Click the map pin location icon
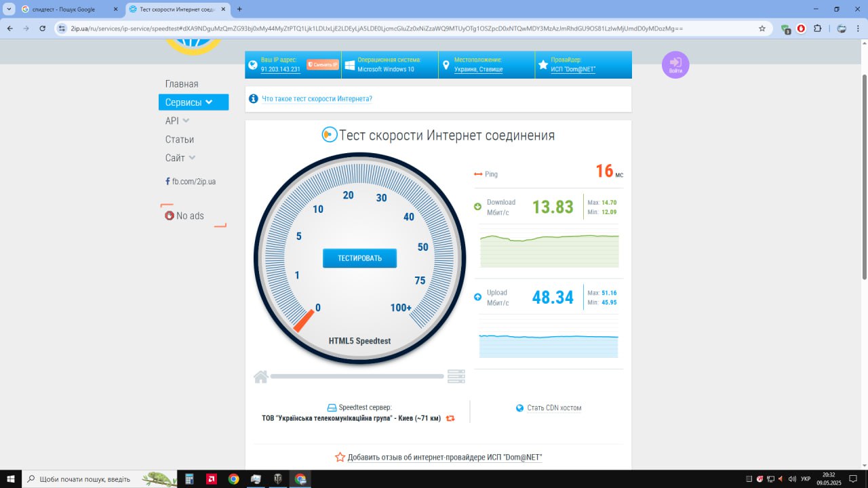Viewport: 868px width, 488px height. [x=446, y=65]
